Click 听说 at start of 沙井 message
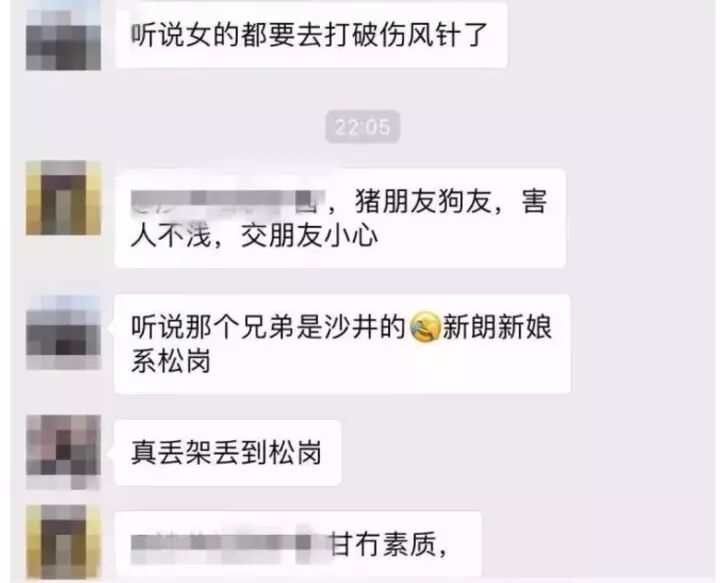 point(158,327)
